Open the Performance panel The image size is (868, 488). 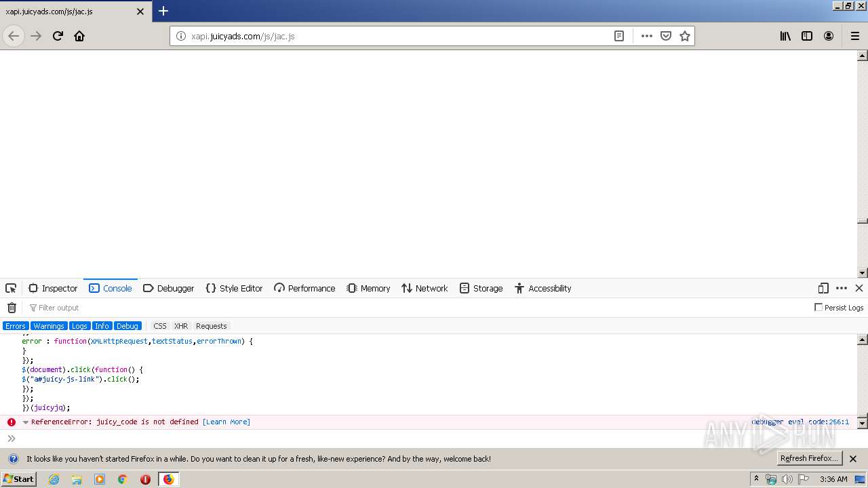coord(304,288)
